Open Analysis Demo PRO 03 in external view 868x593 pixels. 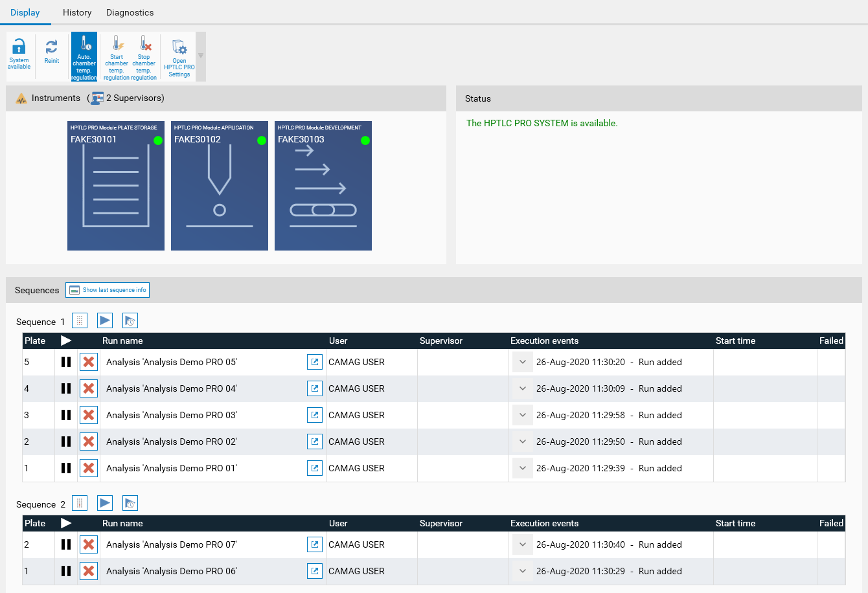coord(315,415)
